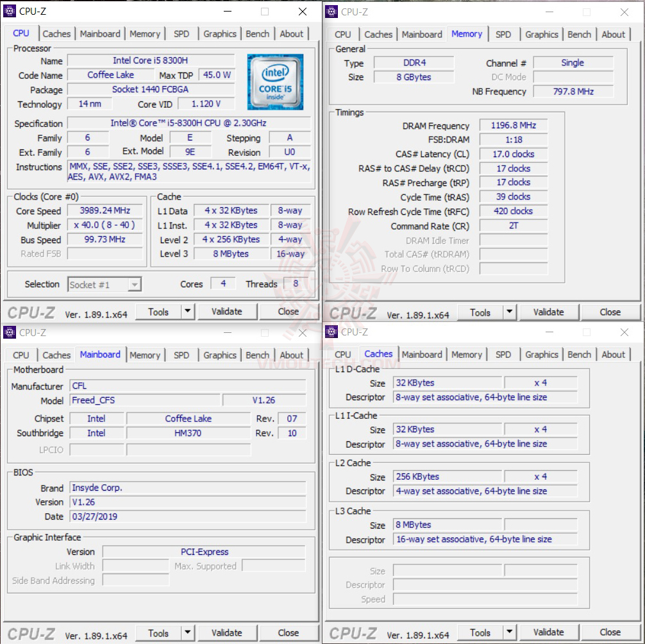645x644 pixels.
Task: Select SPD tab in the Caches window
Action: click(503, 355)
